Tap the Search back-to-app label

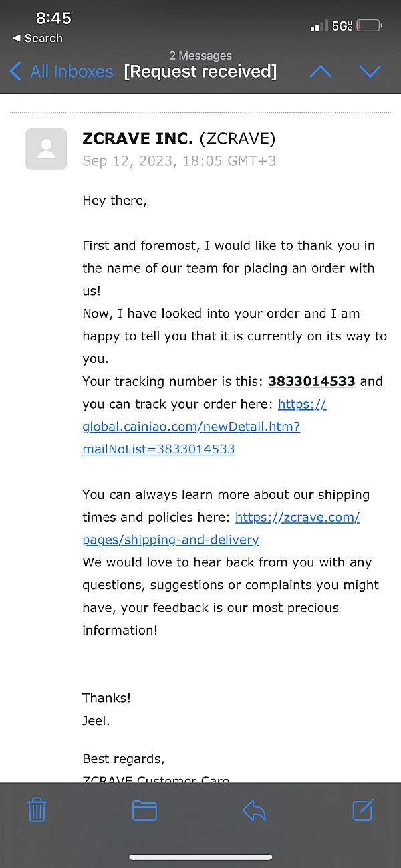click(37, 38)
